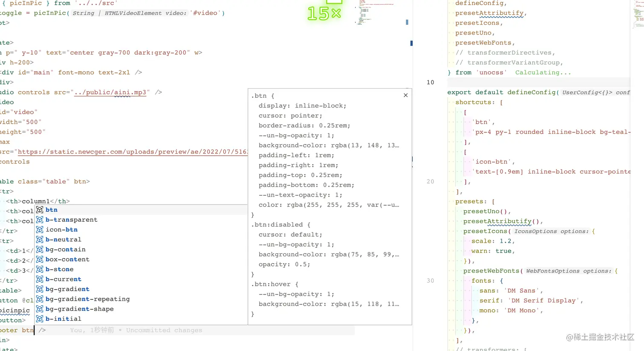Click the 'warn: true,' option line

coord(493,251)
